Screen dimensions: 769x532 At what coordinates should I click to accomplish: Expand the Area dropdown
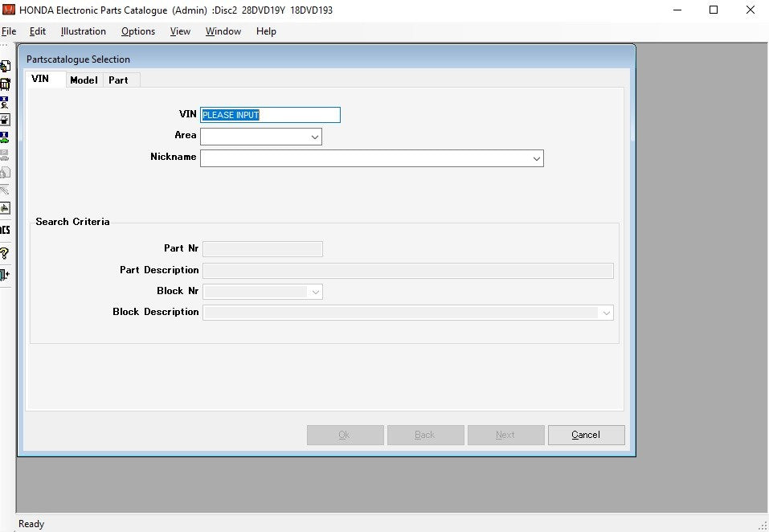click(x=314, y=137)
